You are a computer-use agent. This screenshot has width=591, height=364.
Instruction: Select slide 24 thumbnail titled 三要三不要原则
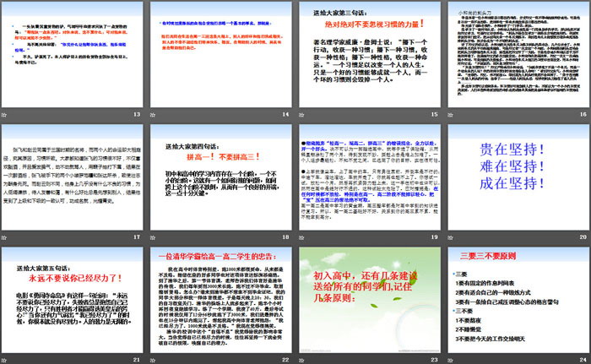point(518,301)
